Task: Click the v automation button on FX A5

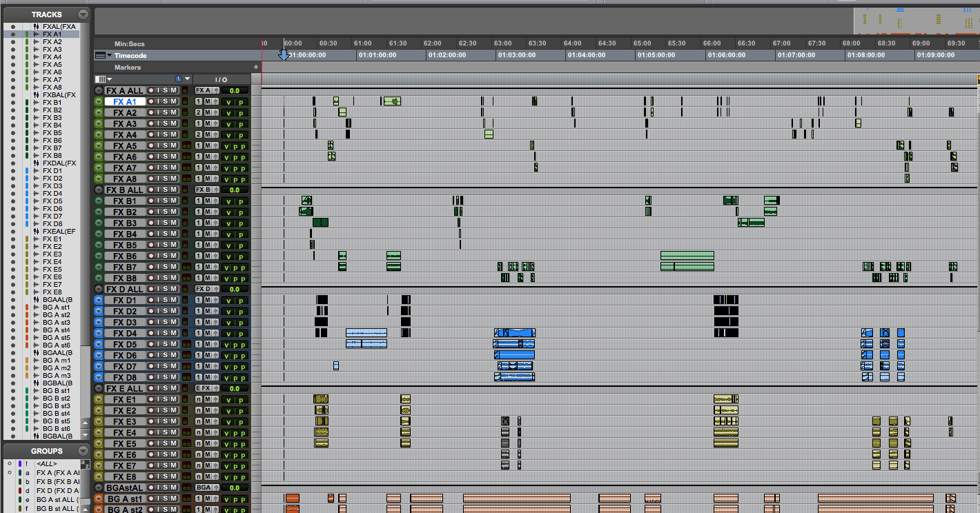Action: (226, 145)
